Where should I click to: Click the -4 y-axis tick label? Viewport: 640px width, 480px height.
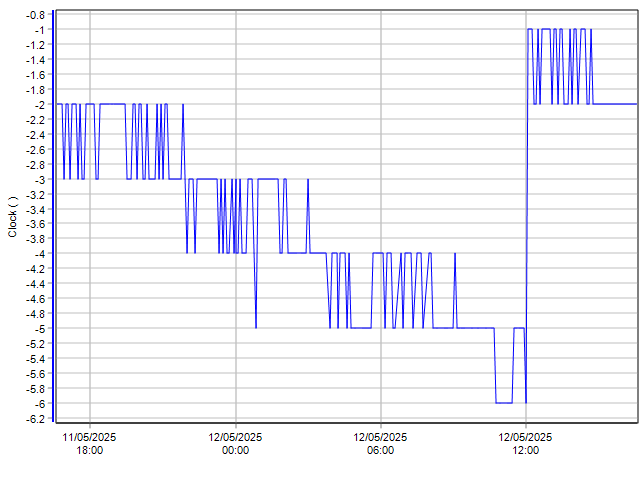click(x=40, y=254)
